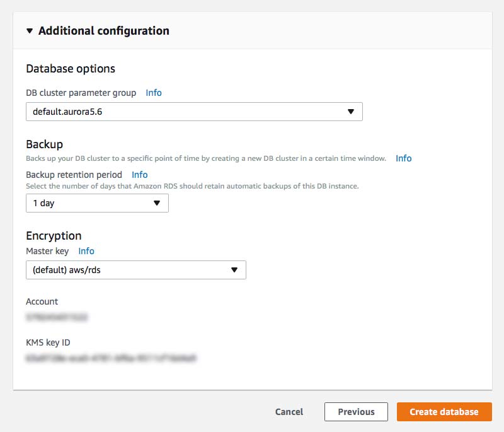The image size is (504, 432).
Task: Click the Master key label
Action: tap(47, 251)
